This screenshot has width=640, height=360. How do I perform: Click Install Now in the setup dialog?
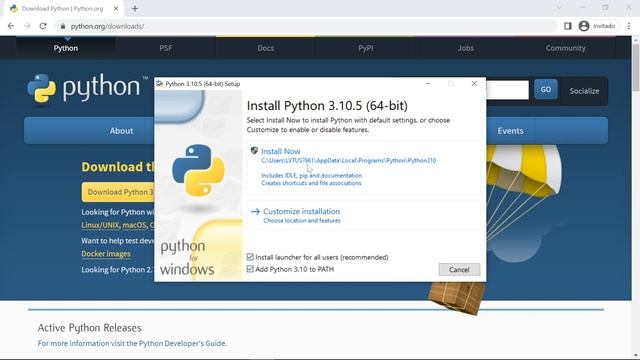coord(280,151)
